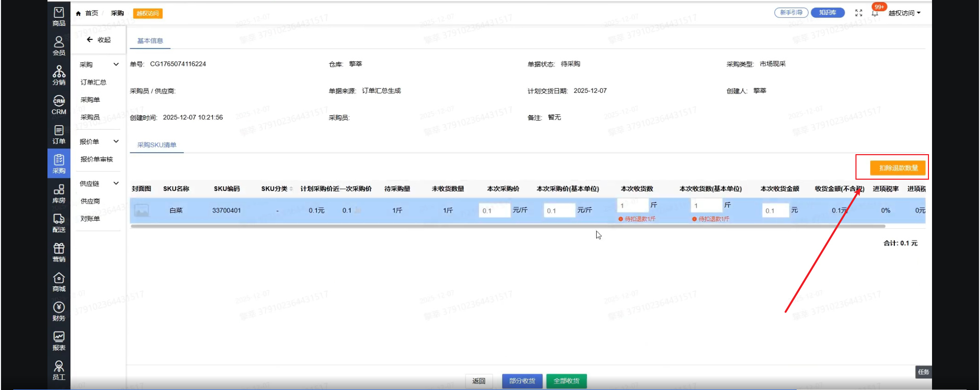Image resolution: width=980 pixels, height=390 pixels.
Task: Select the 采购SKU清单 tab
Action: point(157,145)
